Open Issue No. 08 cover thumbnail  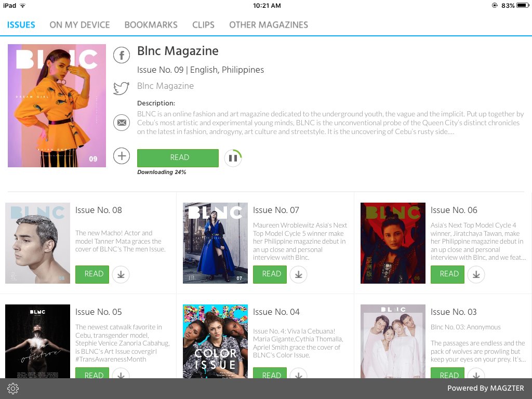coord(37,243)
